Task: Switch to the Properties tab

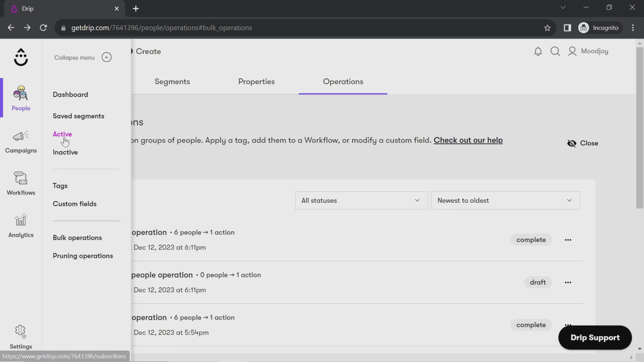Action: coord(256,82)
